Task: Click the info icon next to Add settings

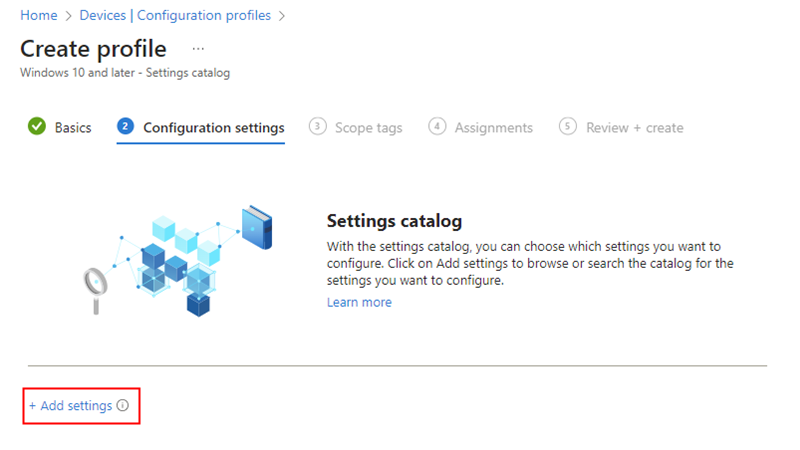Action: [123, 406]
